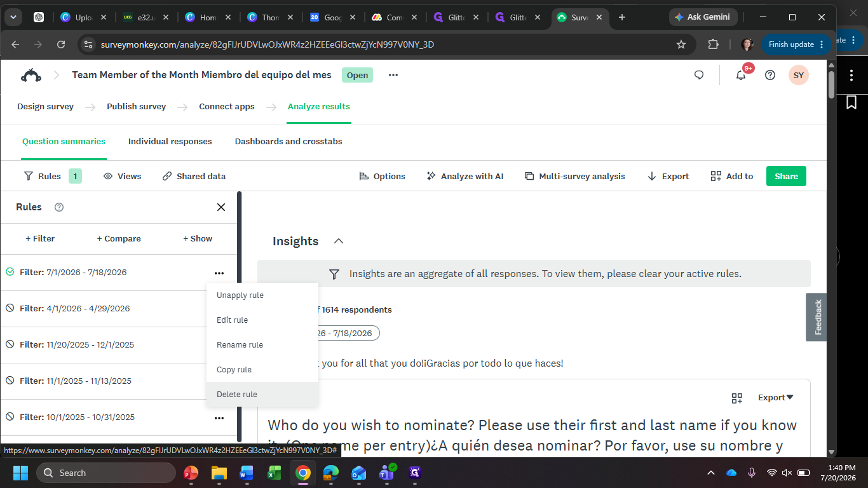The width and height of the screenshot is (868, 488).
Task: Open the question Export dropdown
Action: [x=776, y=398]
